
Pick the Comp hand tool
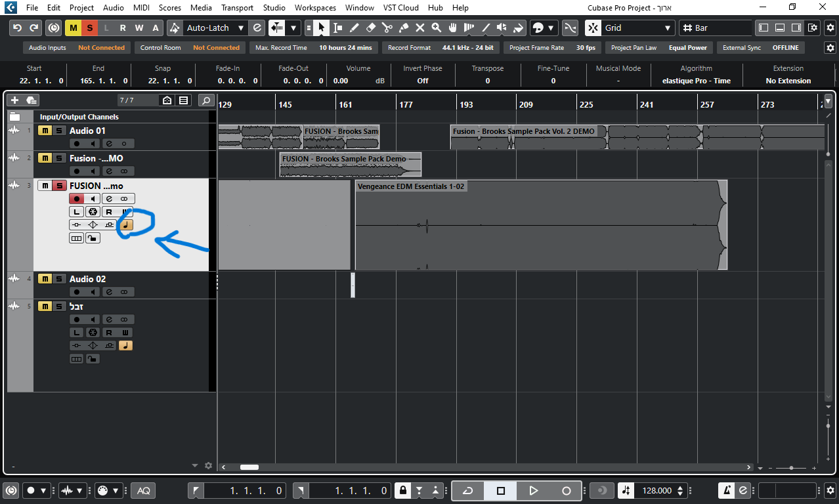tap(452, 28)
